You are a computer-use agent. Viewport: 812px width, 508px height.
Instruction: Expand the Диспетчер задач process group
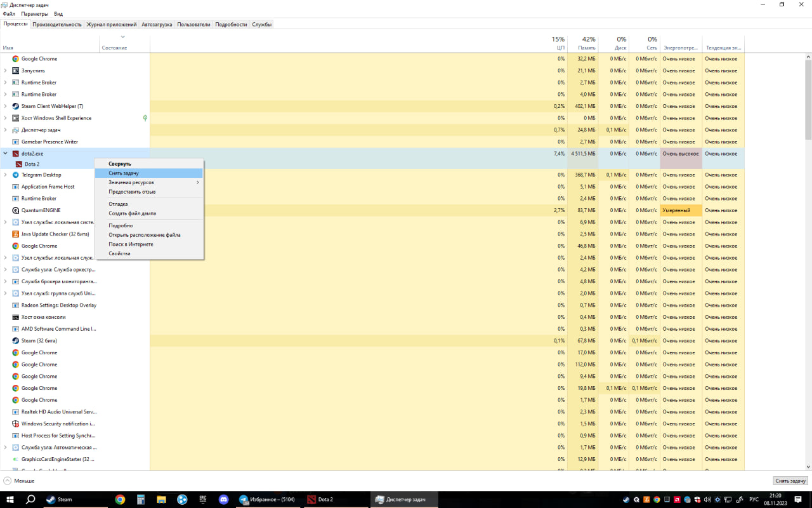[6, 130]
